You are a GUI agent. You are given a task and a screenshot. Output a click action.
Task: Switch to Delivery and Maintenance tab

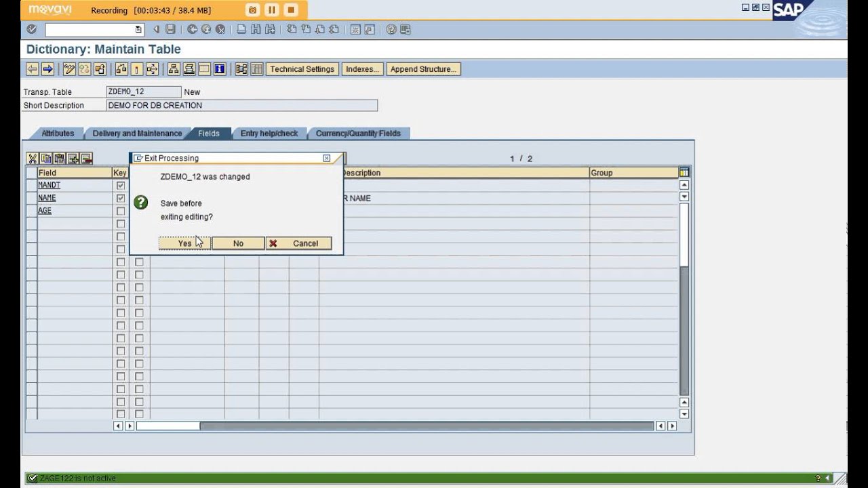(x=137, y=134)
